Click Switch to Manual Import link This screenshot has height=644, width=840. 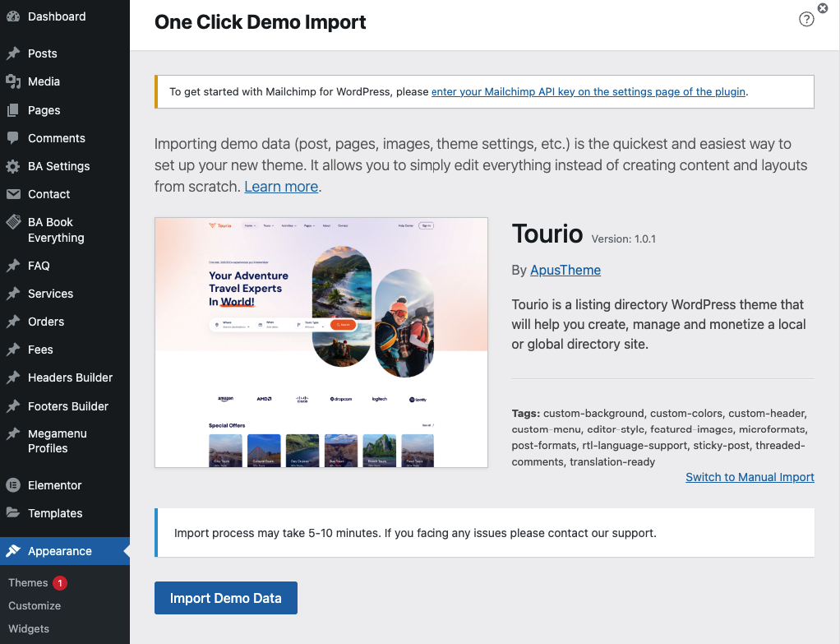[x=750, y=477]
